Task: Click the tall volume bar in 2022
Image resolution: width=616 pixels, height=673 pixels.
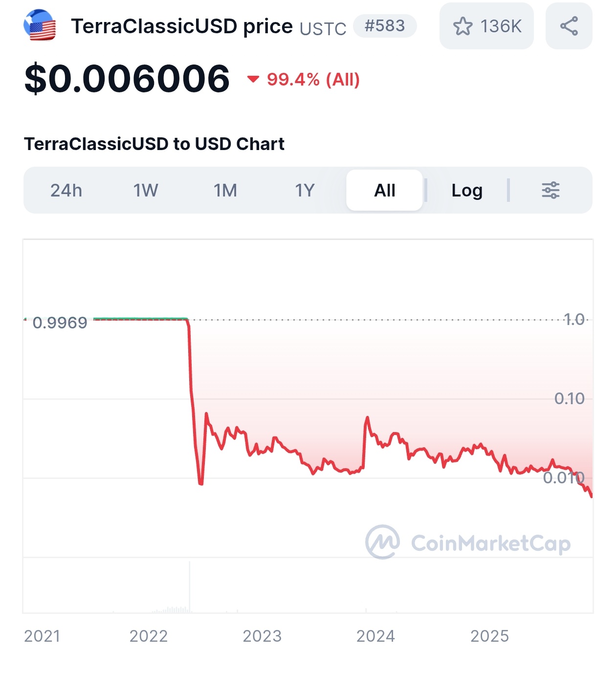Action: click(x=190, y=586)
